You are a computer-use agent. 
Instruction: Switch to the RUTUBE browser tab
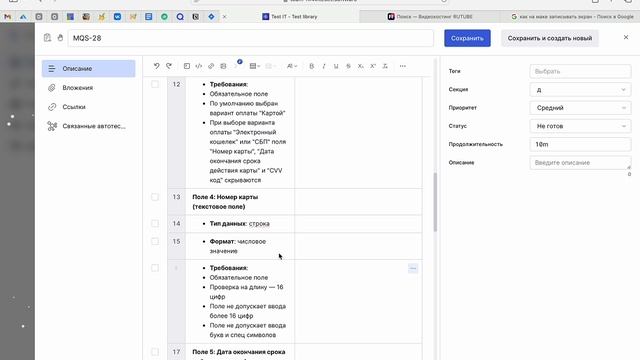(x=430, y=17)
